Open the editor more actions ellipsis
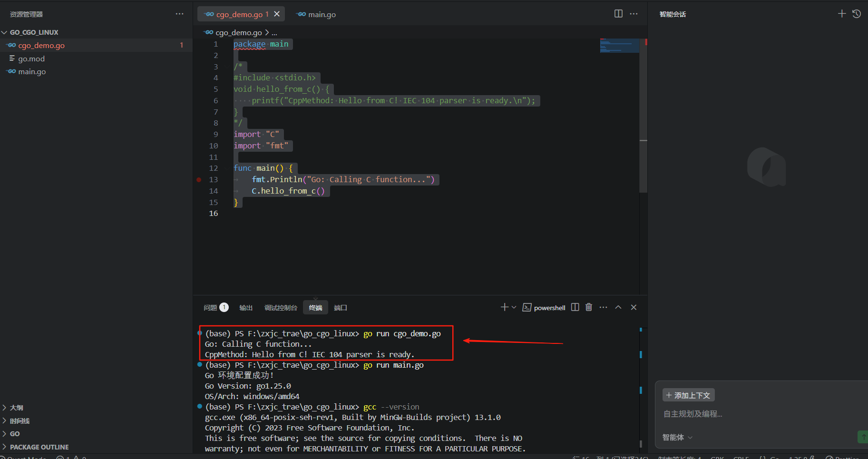Image resolution: width=868 pixels, height=459 pixels. point(634,14)
